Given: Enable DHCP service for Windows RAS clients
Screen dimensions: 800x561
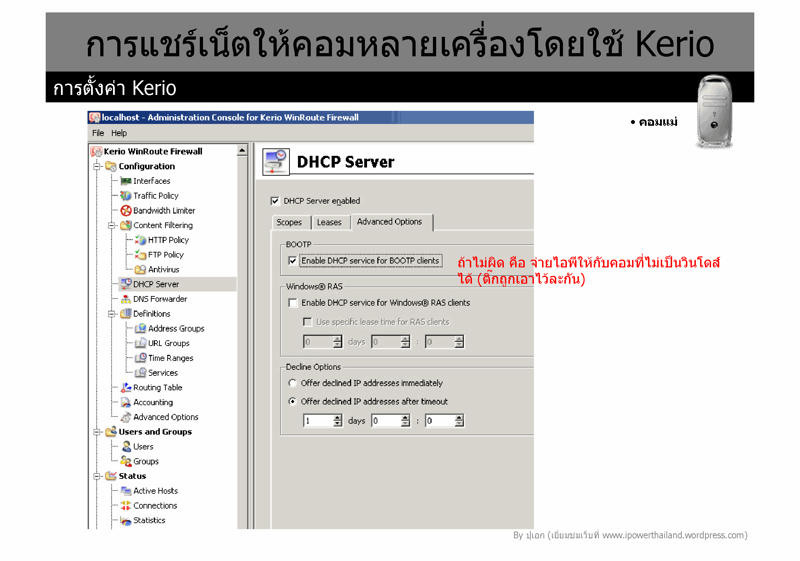Looking at the screenshot, I should coord(292,303).
